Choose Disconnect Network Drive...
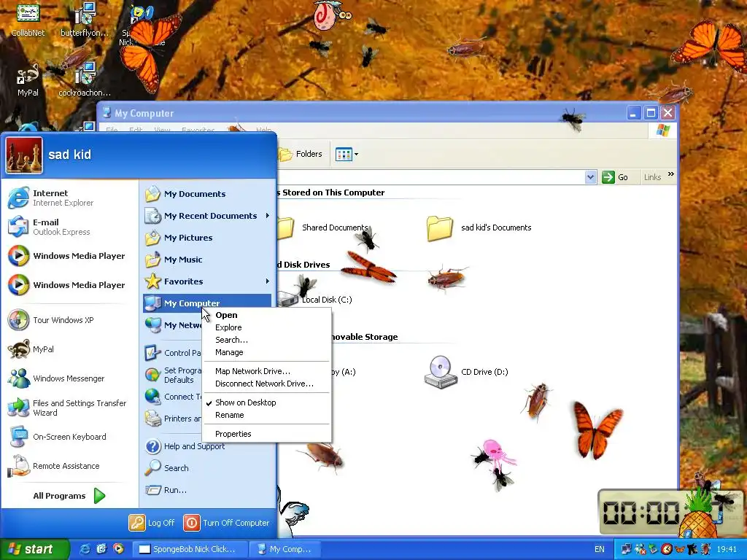Image resolution: width=747 pixels, height=560 pixels. pos(266,384)
